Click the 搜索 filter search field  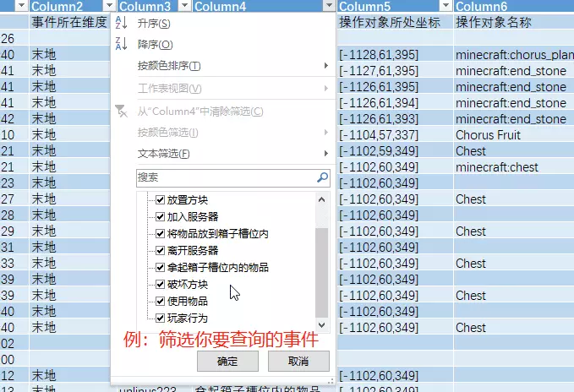coord(232,177)
